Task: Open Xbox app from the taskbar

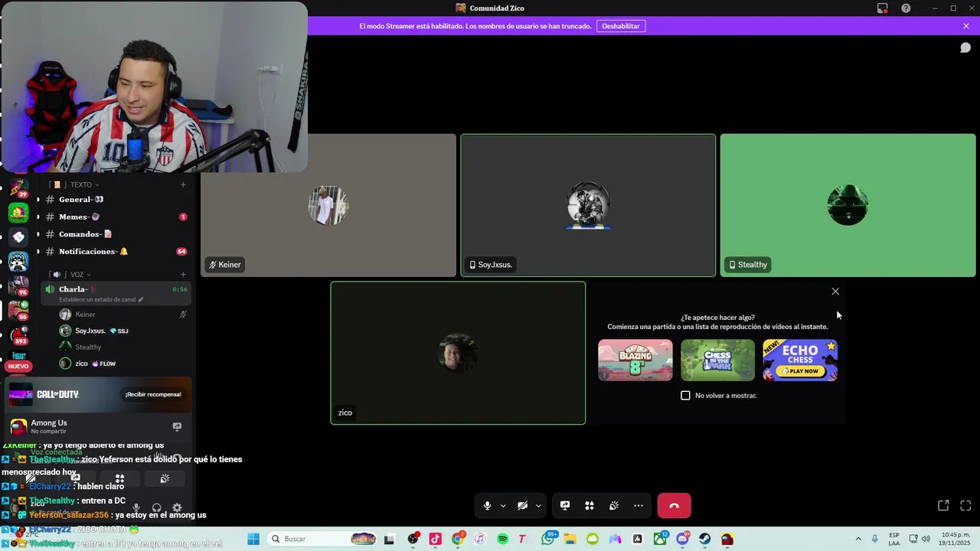Action: tap(660, 539)
